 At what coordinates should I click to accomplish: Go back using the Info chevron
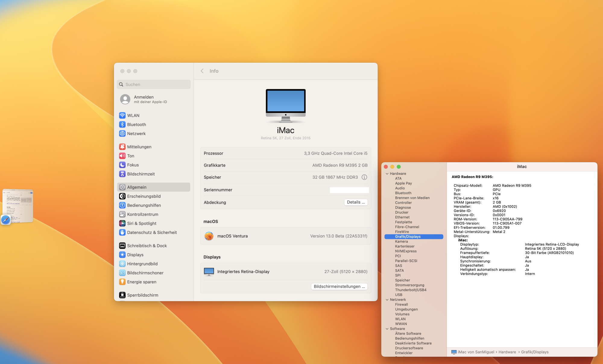[202, 71]
